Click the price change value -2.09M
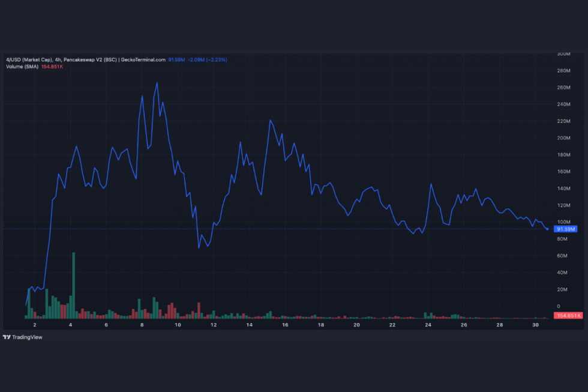Viewport: 588px width, 392px height. coord(196,60)
